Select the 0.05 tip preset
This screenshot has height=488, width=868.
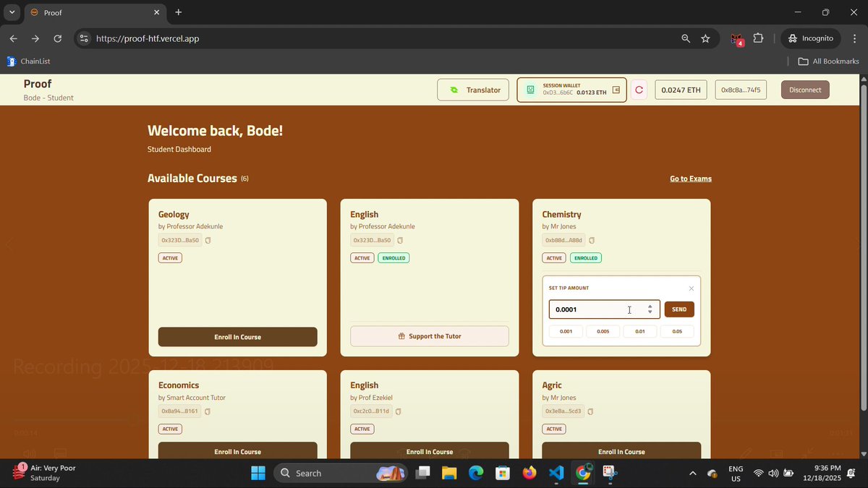[677, 331]
